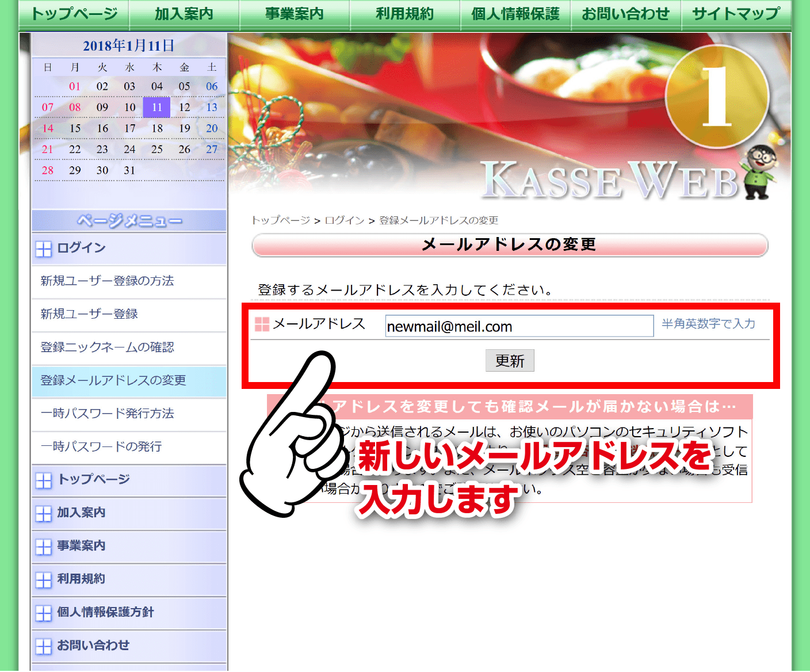Open トップページ in top navigation bar
This screenshot has width=810, height=672.
tap(74, 14)
